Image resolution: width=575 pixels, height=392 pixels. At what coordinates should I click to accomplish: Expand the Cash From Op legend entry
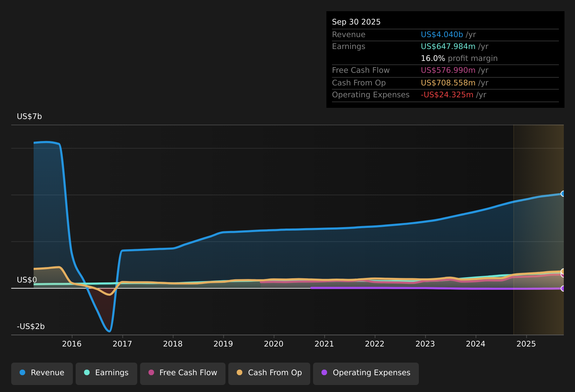click(269, 373)
